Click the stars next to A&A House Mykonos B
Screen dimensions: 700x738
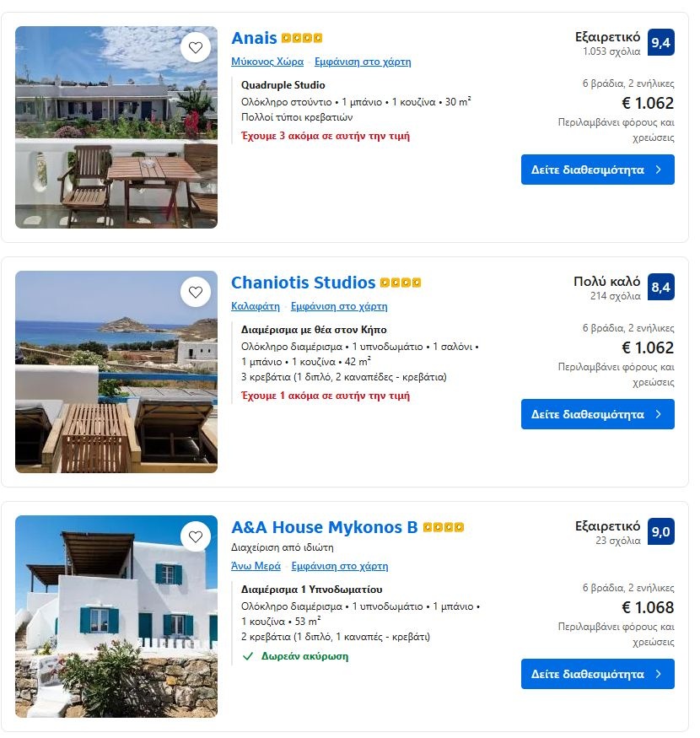pyautogui.click(x=444, y=528)
